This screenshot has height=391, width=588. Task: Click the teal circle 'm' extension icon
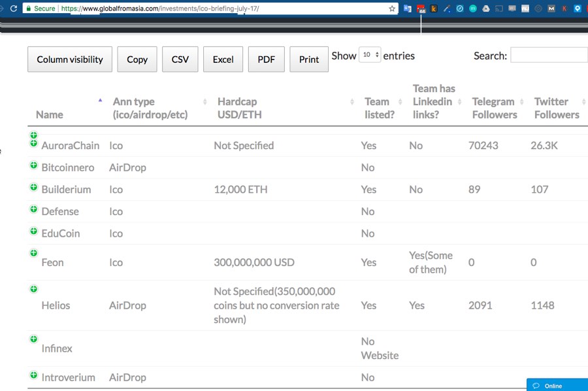[473, 8]
